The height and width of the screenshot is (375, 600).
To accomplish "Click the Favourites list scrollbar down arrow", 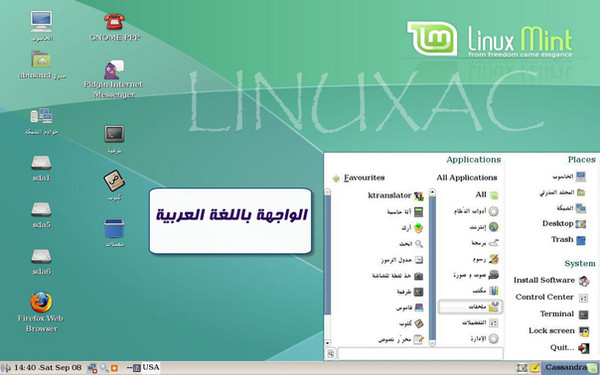I will point(328,342).
